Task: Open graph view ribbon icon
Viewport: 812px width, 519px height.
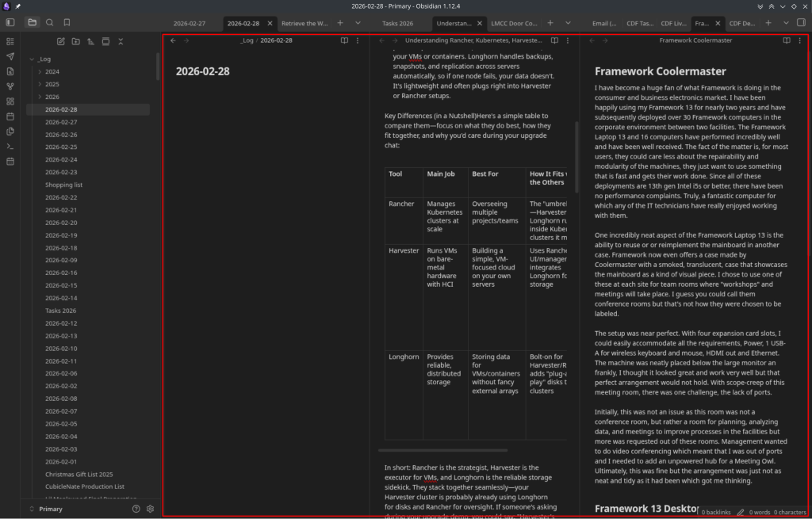Action: tap(10, 86)
